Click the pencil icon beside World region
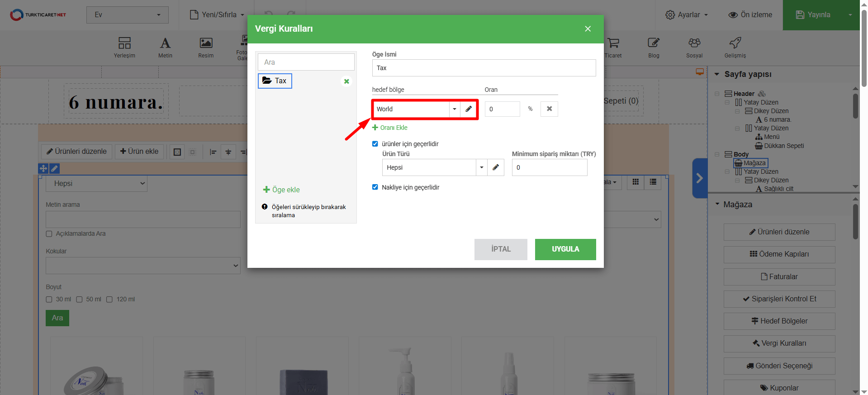Screen dimensions: 868x395 point(469,109)
